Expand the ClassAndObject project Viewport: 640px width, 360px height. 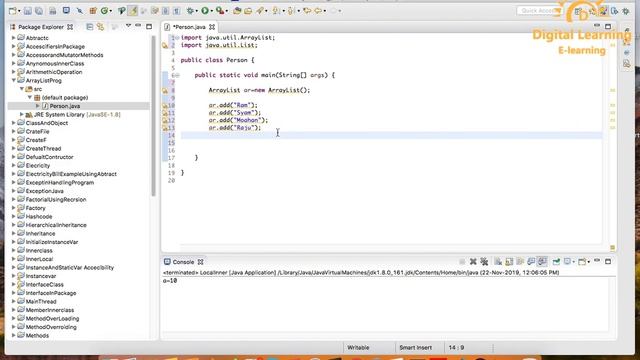point(13,123)
